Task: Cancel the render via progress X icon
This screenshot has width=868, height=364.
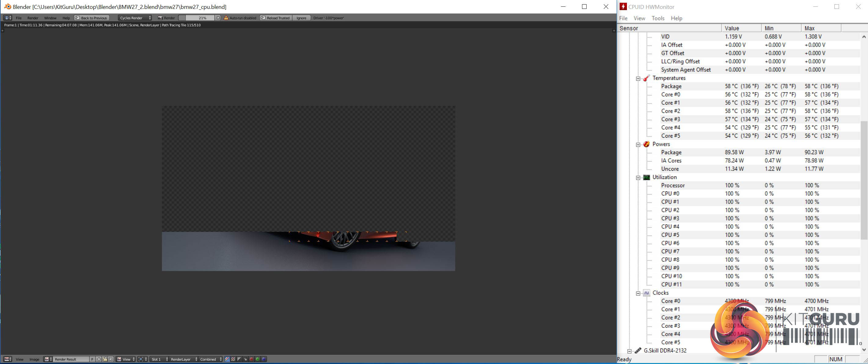Action: (218, 18)
